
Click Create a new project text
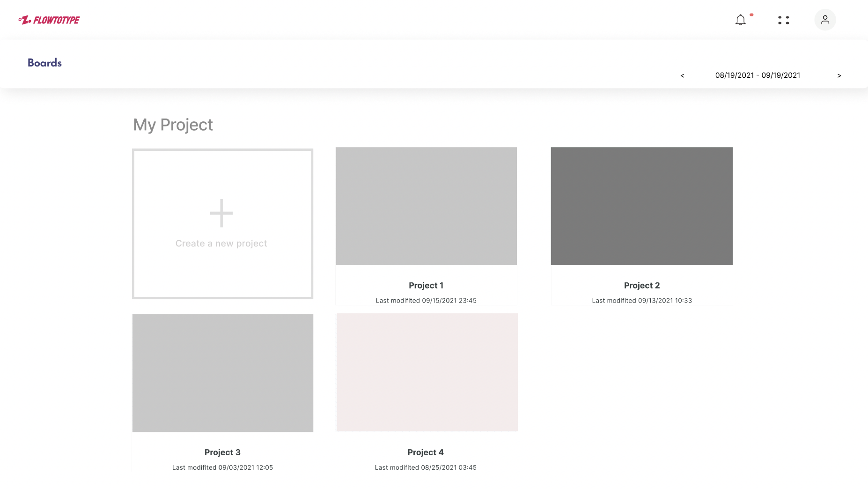(x=221, y=244)
